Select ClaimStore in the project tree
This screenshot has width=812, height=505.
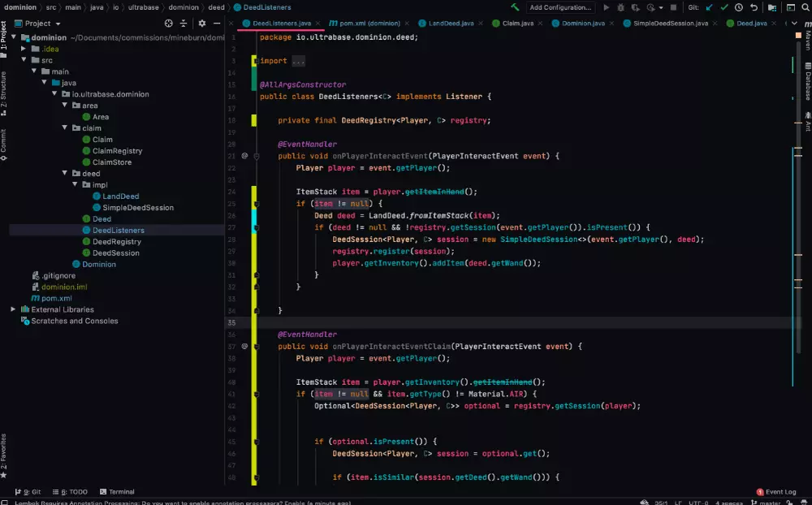[112, 162]
